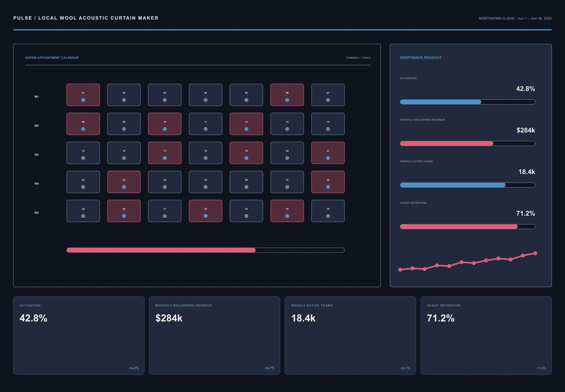Click the Monthly Recurring Revenue readout bar
The image size is (565, 392).
(x=468, y=143)
